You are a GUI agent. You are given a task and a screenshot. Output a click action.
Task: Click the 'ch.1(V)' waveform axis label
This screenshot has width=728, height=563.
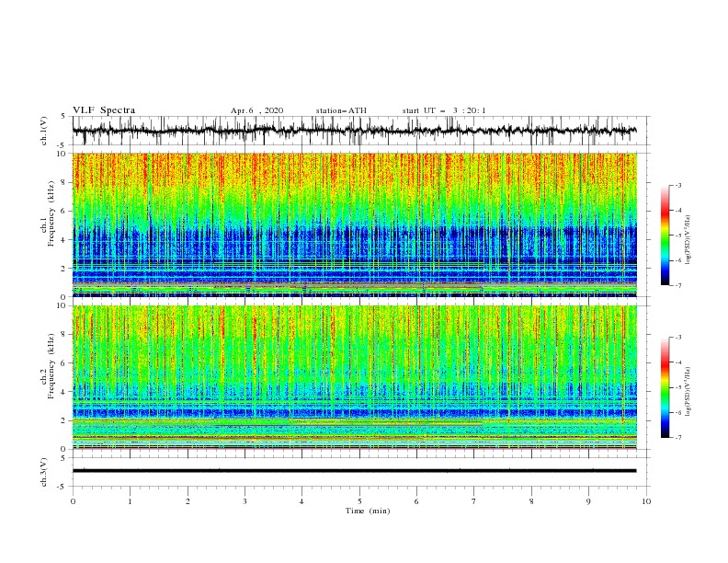pos(44,131)
